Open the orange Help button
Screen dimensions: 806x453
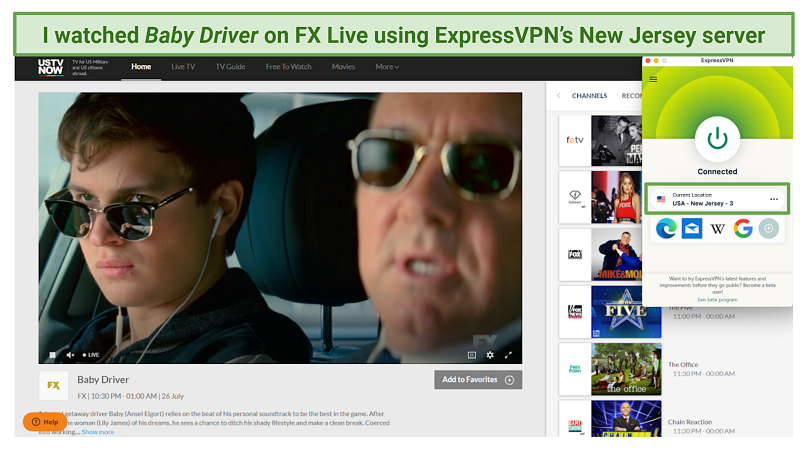coord(45,422)
